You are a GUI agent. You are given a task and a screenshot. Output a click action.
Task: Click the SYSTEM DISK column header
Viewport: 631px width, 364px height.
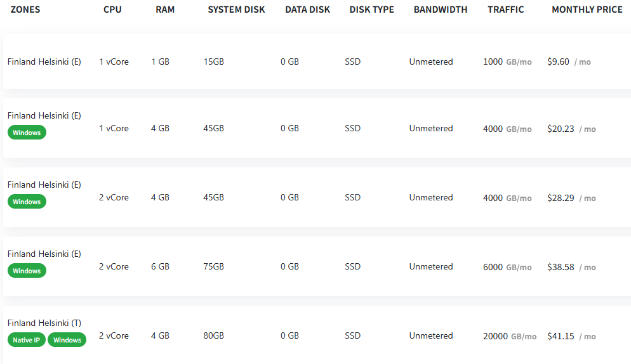236,10
